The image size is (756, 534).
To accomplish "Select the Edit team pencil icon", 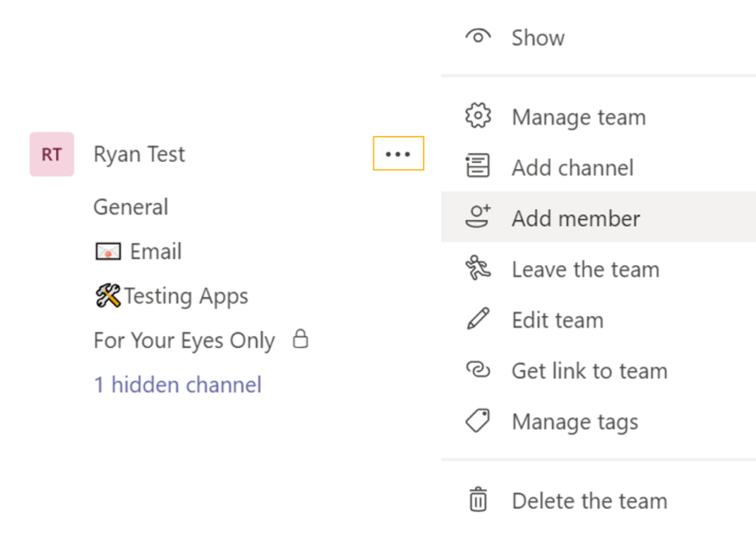I will point(479,320).
